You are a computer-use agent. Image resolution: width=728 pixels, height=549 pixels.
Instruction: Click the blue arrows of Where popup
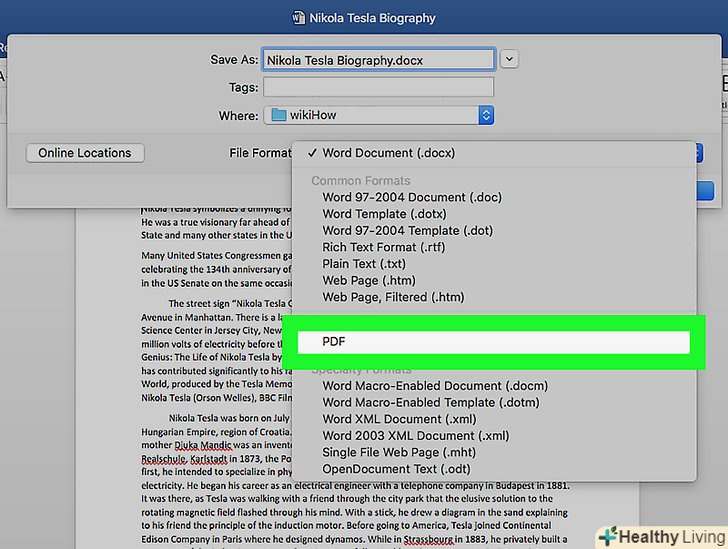click(x=486, y=115)
